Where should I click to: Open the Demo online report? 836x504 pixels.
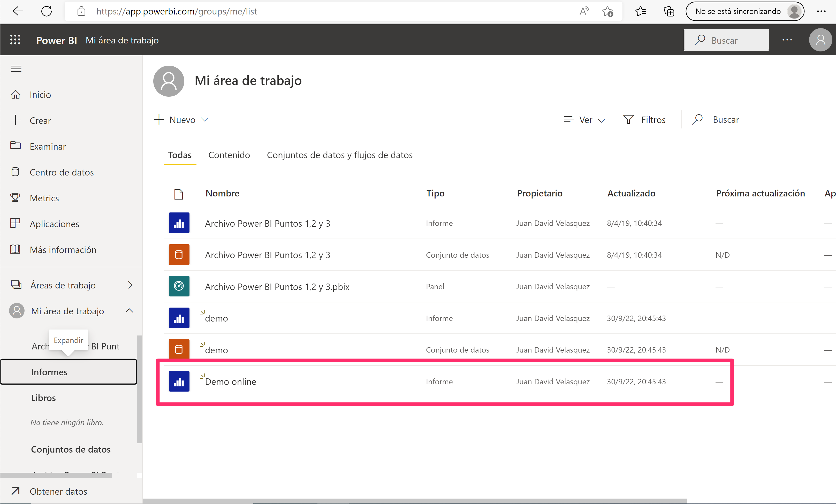click(x=230, y=381)
